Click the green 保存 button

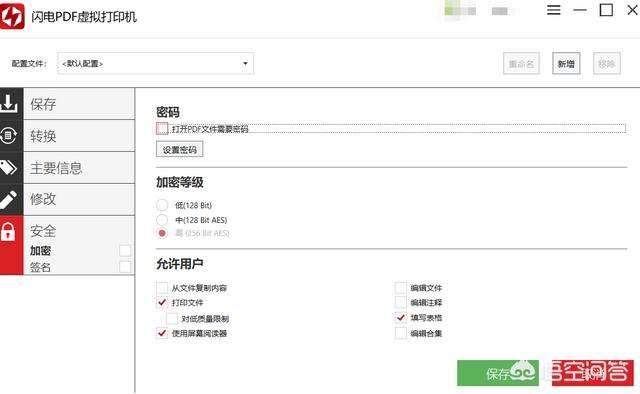pyautogui.click(x=498, y=373)
